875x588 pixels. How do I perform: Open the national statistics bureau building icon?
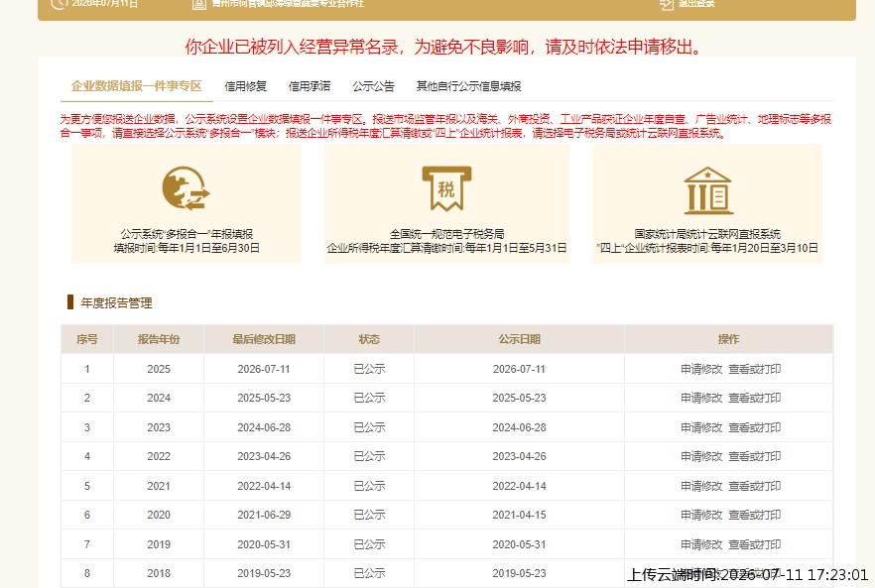click(x=708, y=190)
